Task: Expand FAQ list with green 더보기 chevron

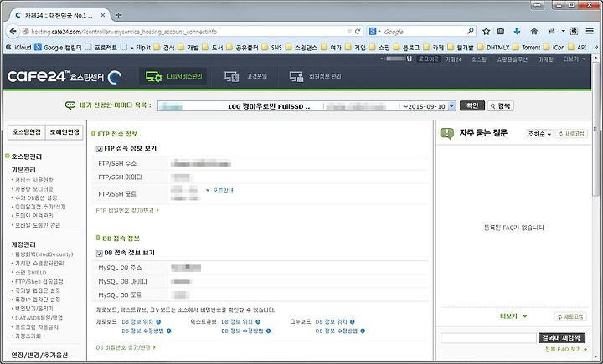Action: [513, 316]
